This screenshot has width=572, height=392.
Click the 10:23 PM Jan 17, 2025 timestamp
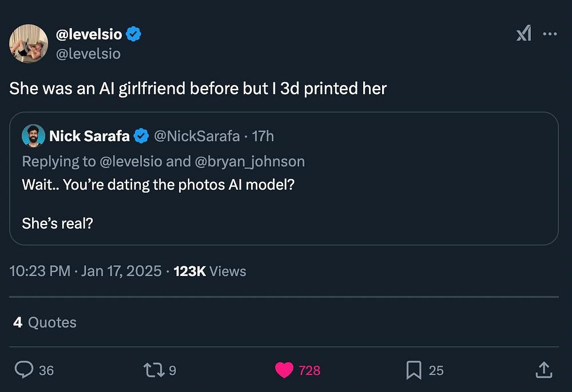(86, 271)
